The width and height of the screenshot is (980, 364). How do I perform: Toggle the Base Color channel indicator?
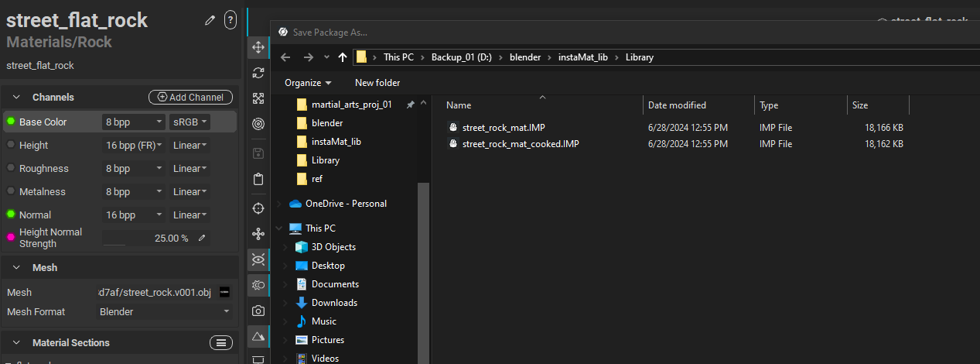(x=11, y=122)
